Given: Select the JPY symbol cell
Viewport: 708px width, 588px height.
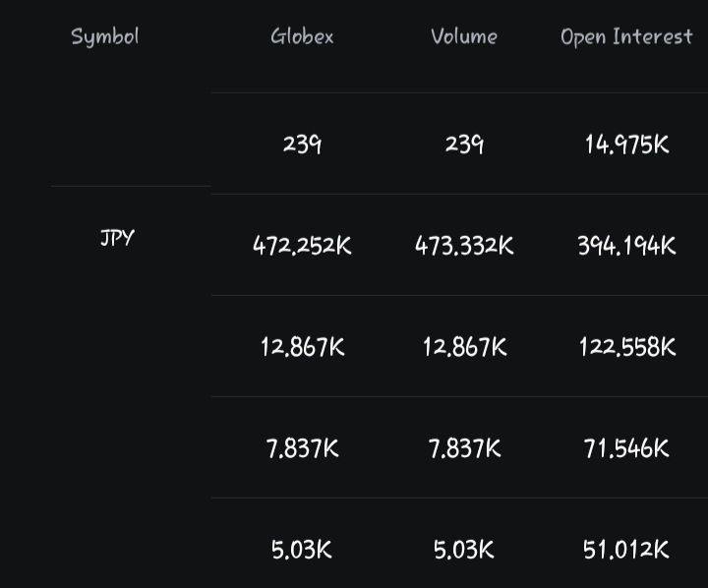Looking at the screenshot, I should click(x=117, y=238).
